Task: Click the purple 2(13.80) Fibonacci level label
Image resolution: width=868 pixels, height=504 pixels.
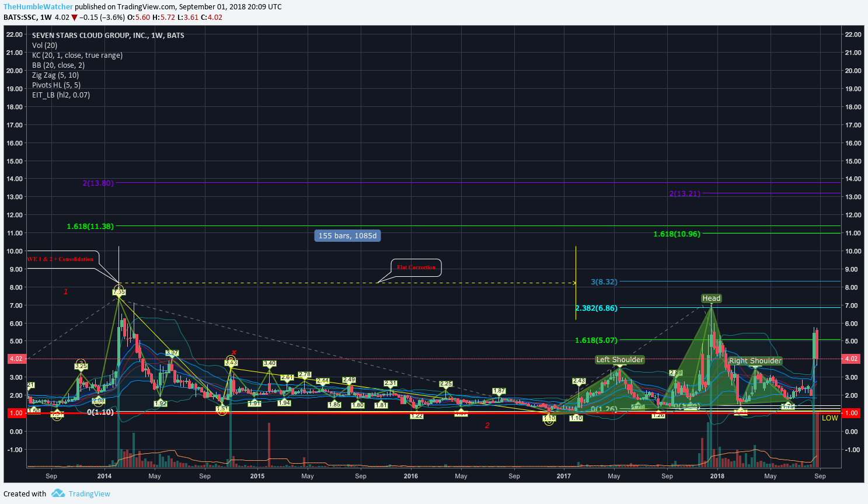Action: tap(98, 183)
